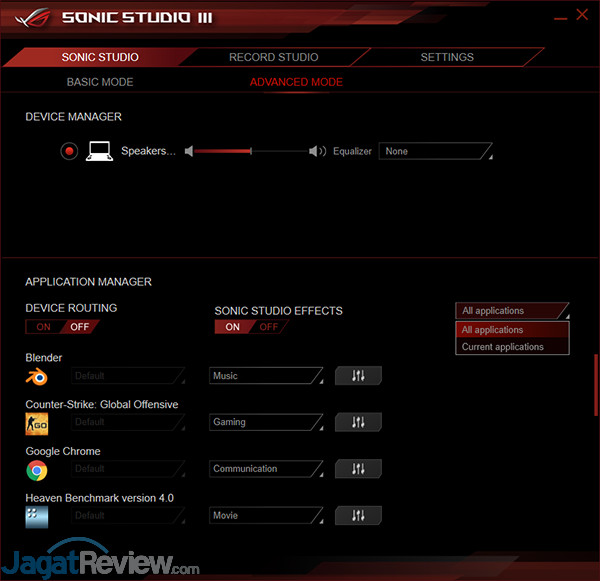Open the Settings tab

tap(447, 57)
